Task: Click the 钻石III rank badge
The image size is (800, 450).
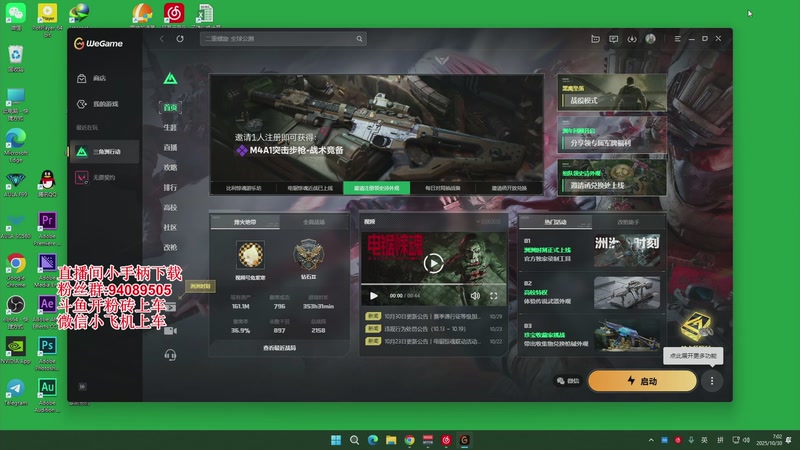Action: pos(308,255)
